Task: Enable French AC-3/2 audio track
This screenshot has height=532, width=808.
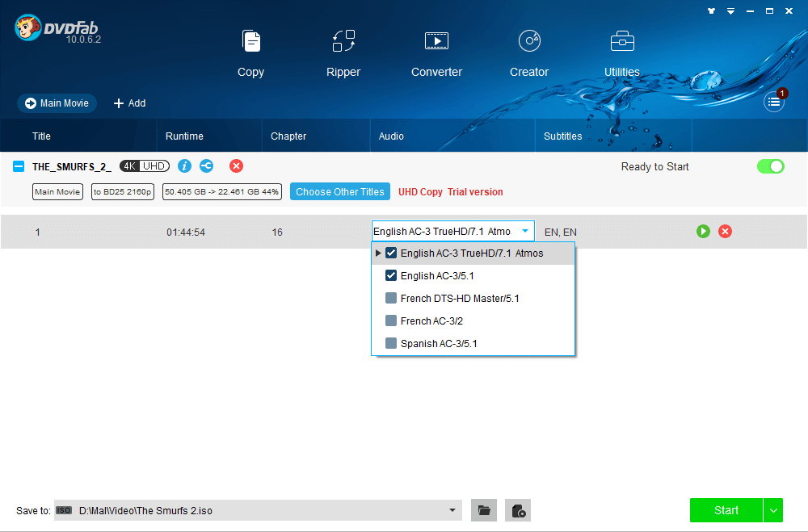Action: [391, 320]
